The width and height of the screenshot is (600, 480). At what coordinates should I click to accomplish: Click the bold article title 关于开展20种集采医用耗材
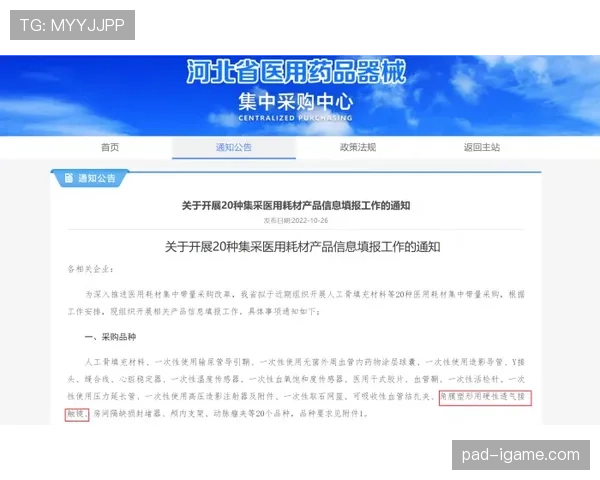(x=295, y=206)
